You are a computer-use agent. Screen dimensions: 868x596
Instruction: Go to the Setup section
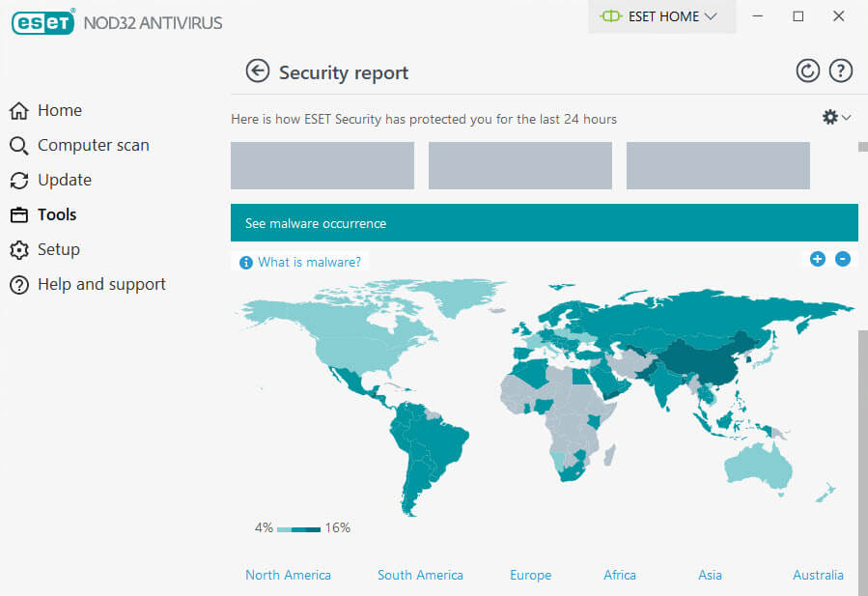pyautogui.click(x=58, y=249)
